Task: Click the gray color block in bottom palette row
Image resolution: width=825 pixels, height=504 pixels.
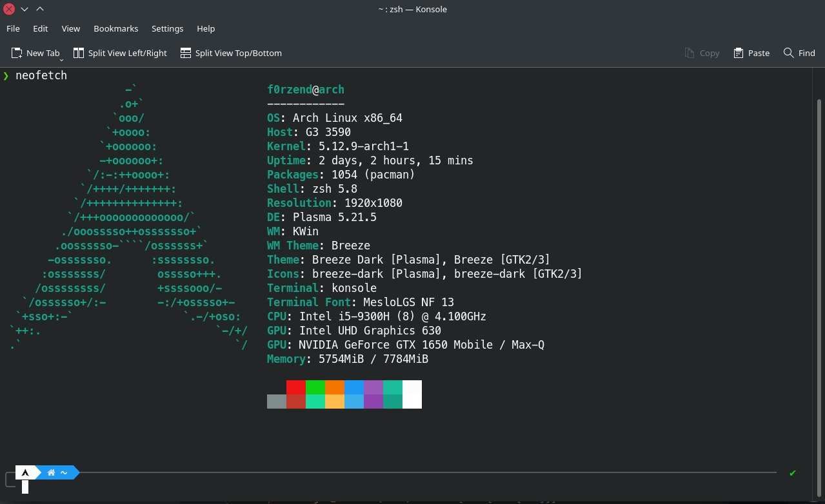Action: (x=277, y=402)
